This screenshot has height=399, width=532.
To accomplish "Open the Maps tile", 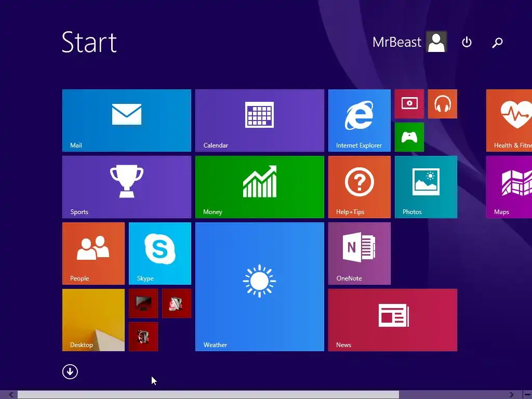I will pos(509,187).
